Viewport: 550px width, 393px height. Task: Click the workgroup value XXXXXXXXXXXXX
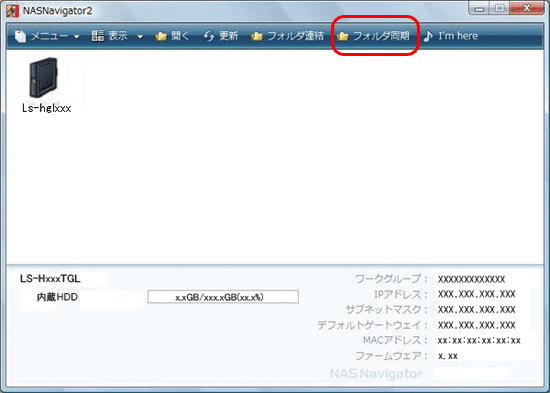click(x=471, y=279)
